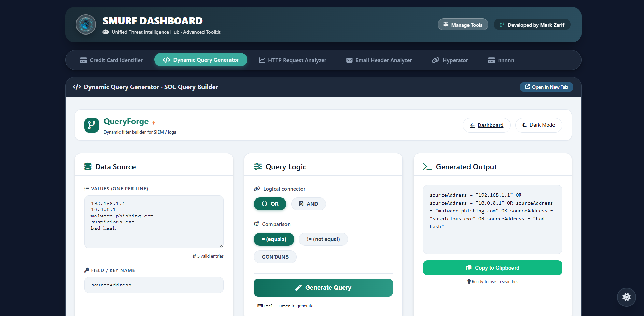Select the OR logical connector

tap(270, 204)
